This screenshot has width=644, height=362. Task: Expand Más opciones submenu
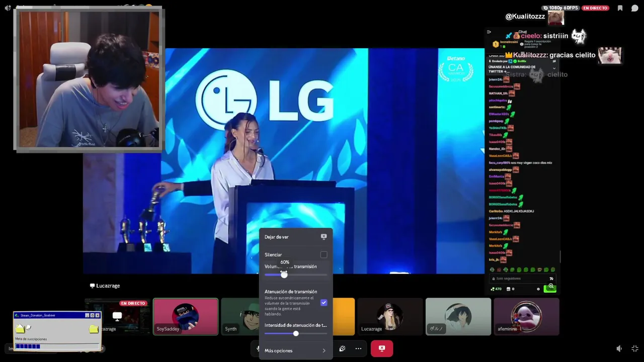point(296,350)
